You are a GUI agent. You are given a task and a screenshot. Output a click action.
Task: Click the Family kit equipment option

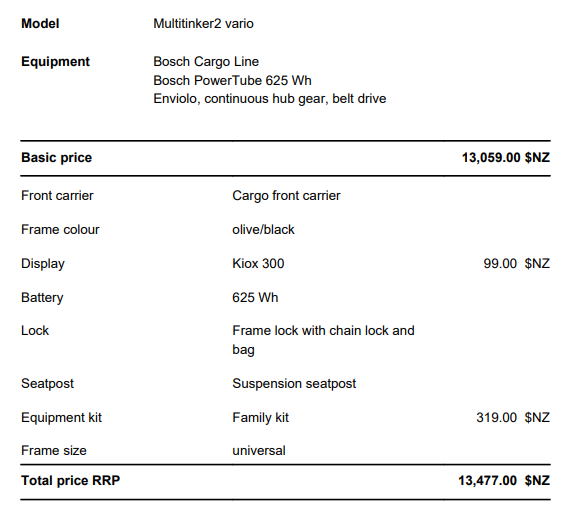pyautogui.click(x=260, y=418)
